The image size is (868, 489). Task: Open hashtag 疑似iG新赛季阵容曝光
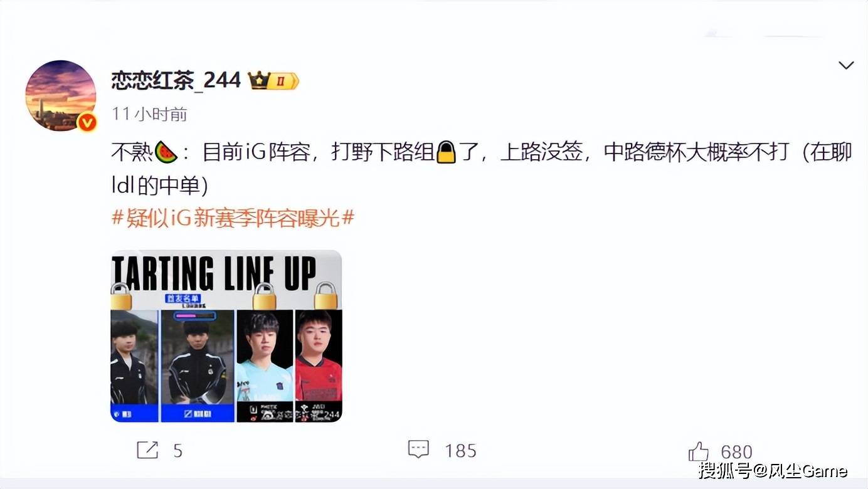click(x=233, y=218)
